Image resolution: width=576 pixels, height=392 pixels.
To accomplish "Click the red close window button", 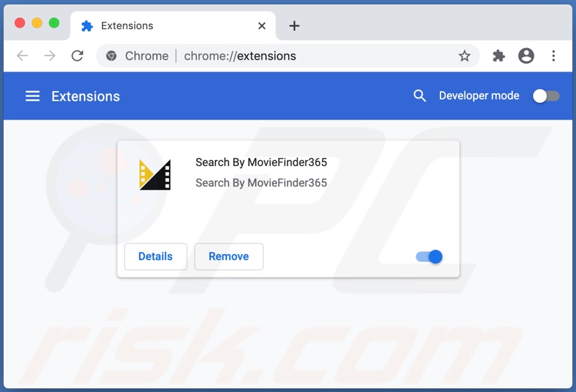I will pyautogui.click(x=20, y=23).
